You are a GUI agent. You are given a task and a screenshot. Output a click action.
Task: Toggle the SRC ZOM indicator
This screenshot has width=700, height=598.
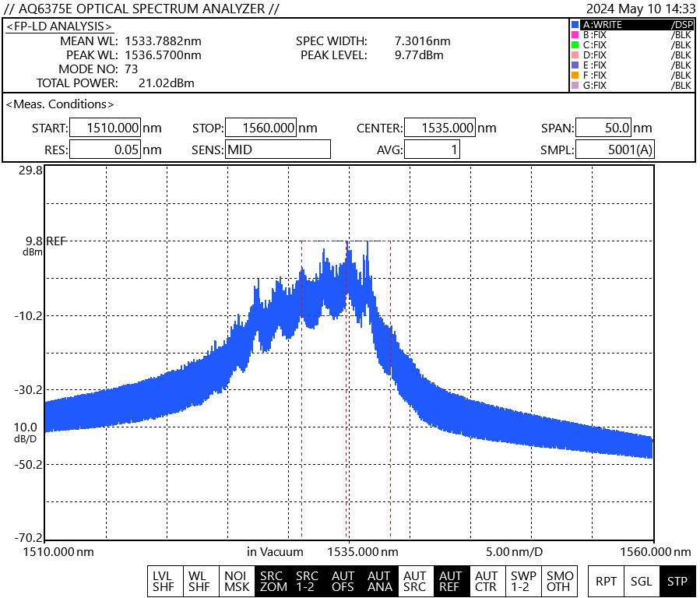click(273, 582)
